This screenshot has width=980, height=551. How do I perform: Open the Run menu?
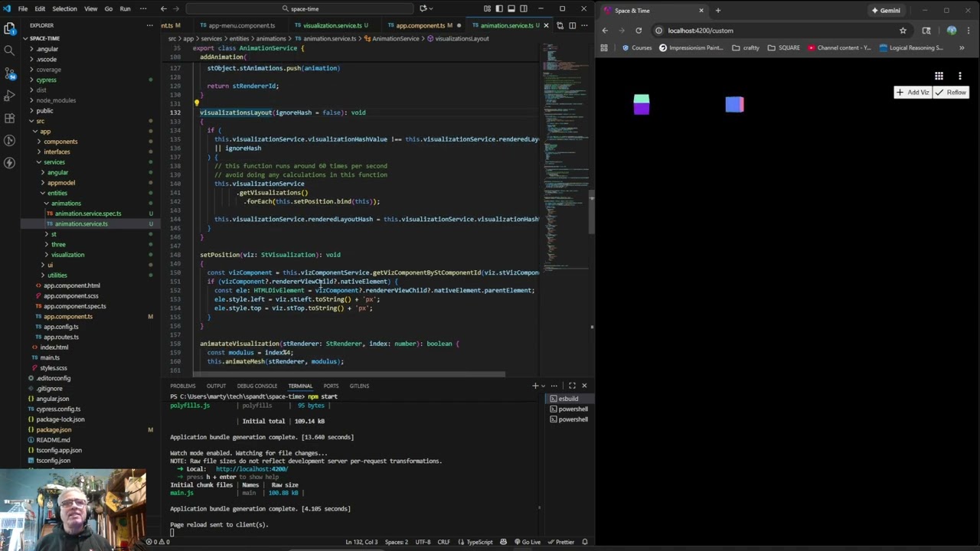point(125,8)
